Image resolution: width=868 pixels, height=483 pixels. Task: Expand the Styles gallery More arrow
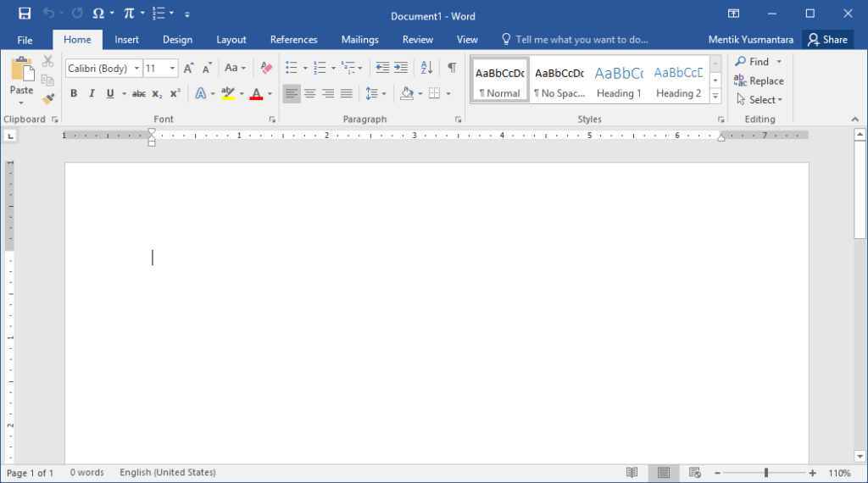[x=715, y=97]
